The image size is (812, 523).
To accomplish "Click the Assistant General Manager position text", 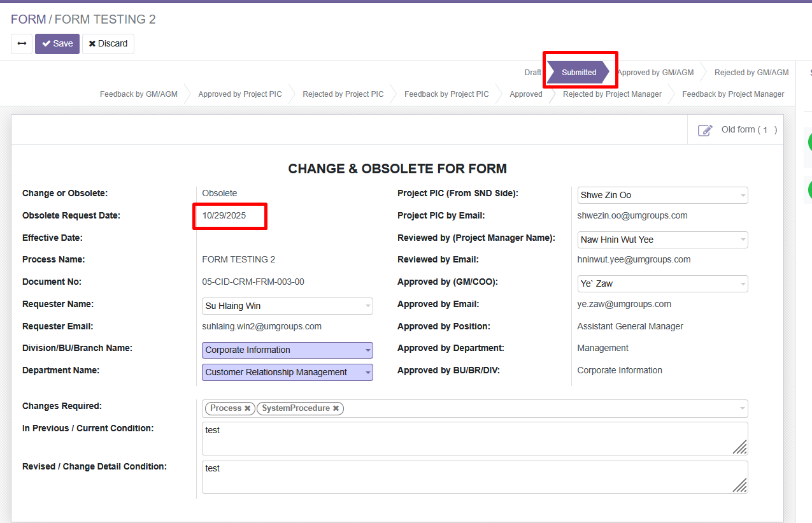I will 630,326.
